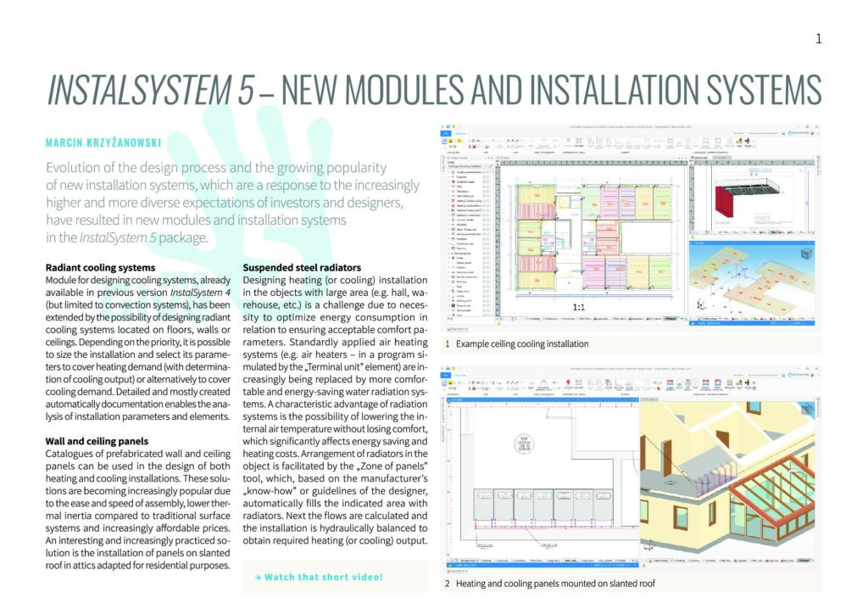Click the author name 'MARCIN KRZYŻANOWSKI'
Screen dimensions: 868x614
tap(103, 142)
